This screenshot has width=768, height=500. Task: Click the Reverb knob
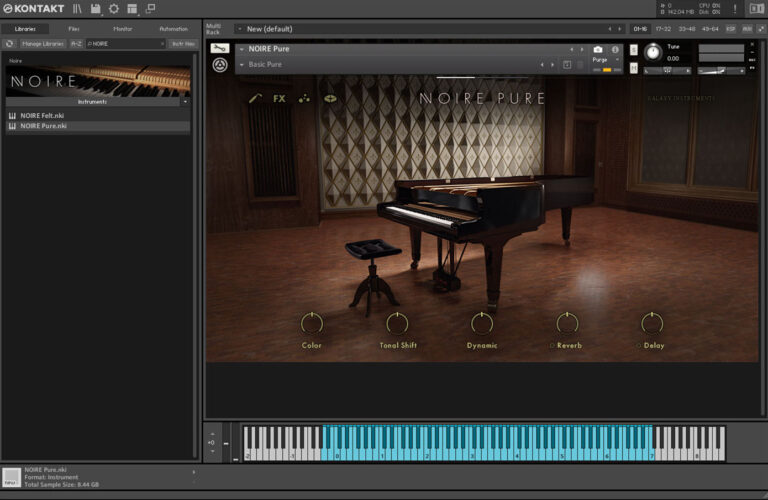pyautogui.click(x=567, y=324)
